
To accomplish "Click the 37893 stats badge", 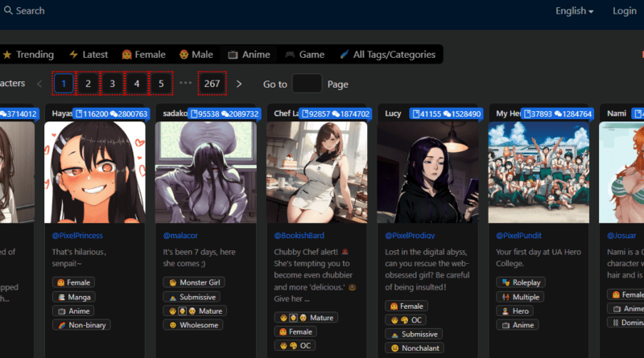I will tap(557, 113).
